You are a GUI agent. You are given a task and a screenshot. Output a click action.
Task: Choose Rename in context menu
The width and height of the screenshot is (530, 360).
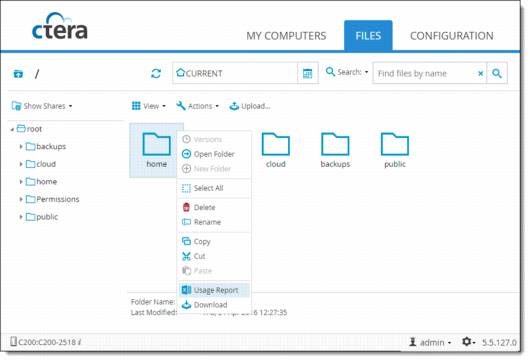point(214,222)
